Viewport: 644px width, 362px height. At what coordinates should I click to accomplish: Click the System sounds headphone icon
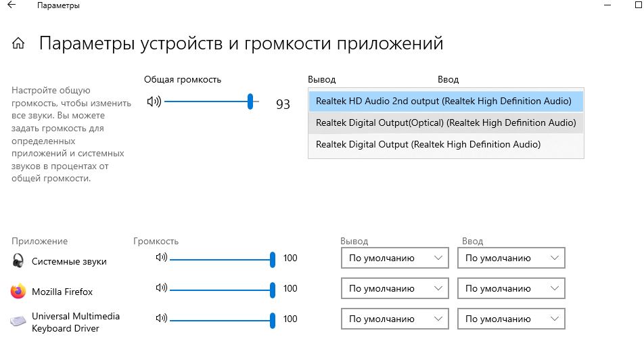click(18, 261)
